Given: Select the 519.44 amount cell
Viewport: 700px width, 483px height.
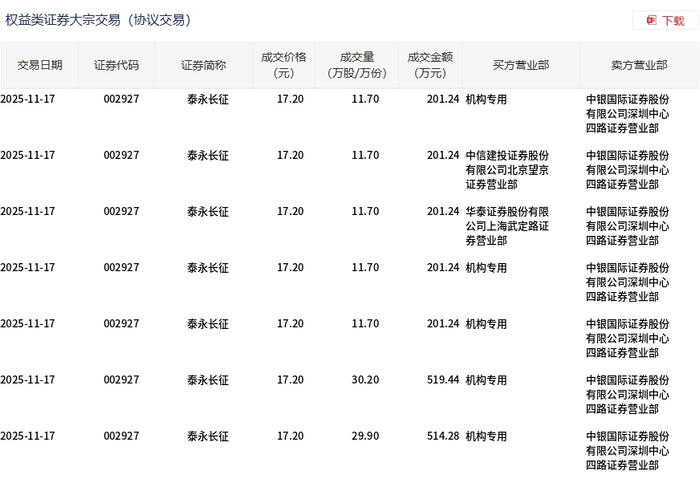Looking at the screenshot, I should (443, 380).
